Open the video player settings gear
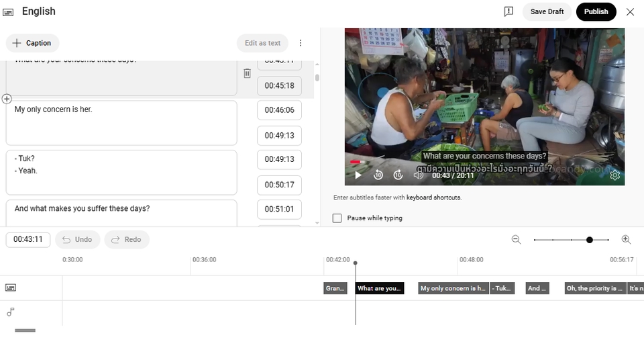 pos(614,175)
